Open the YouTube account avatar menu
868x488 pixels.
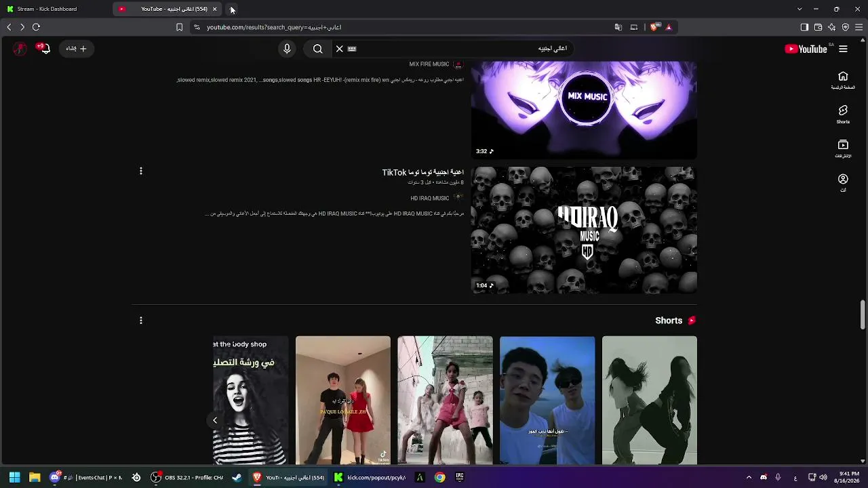click(x=20, y=49)
